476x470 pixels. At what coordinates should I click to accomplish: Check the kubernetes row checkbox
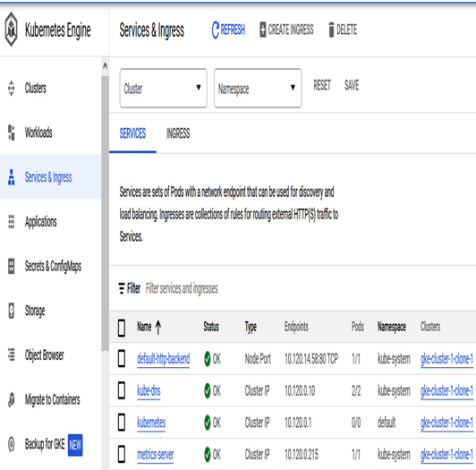point(122,423)
